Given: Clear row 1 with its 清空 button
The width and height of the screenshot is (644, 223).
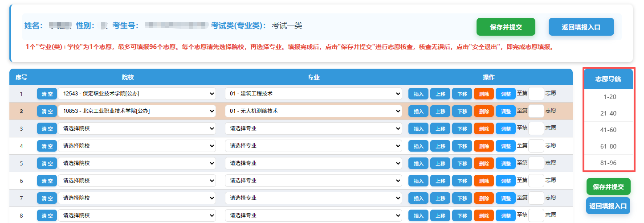Looking at the screenshot, I should pos(47,94).
